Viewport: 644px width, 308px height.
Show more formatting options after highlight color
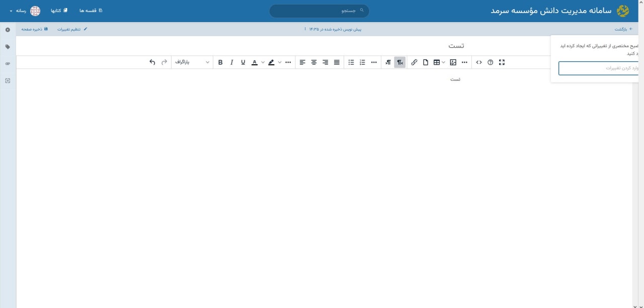click(x=288, y=62)
